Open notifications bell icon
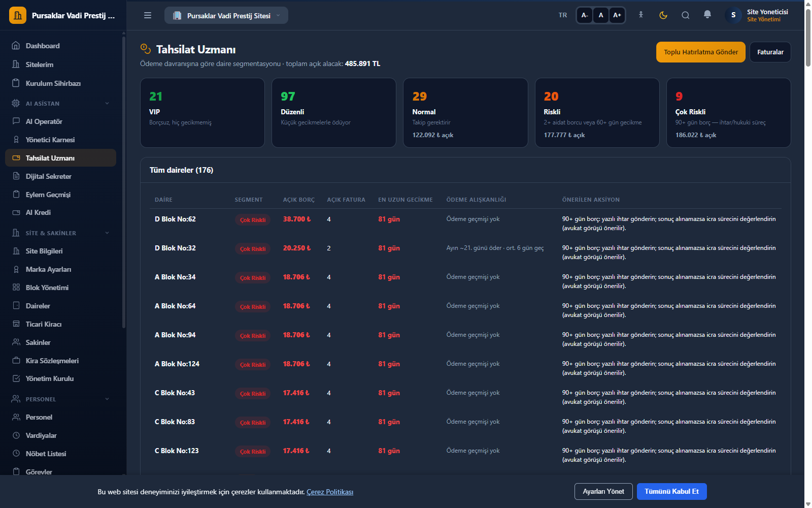This screenshot has height=508, width=812. coord(707,15)
